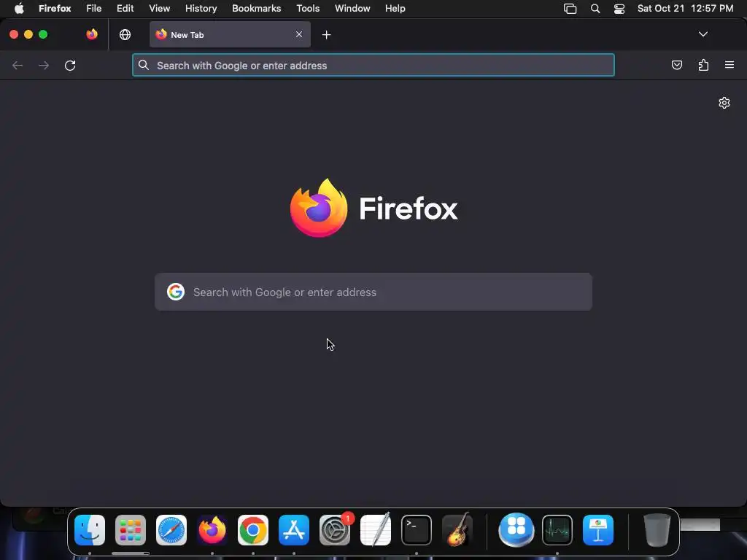The width and height of the screenshot is (747, 560).
Task: Open the Help menu
Action: tap(395, 9)
